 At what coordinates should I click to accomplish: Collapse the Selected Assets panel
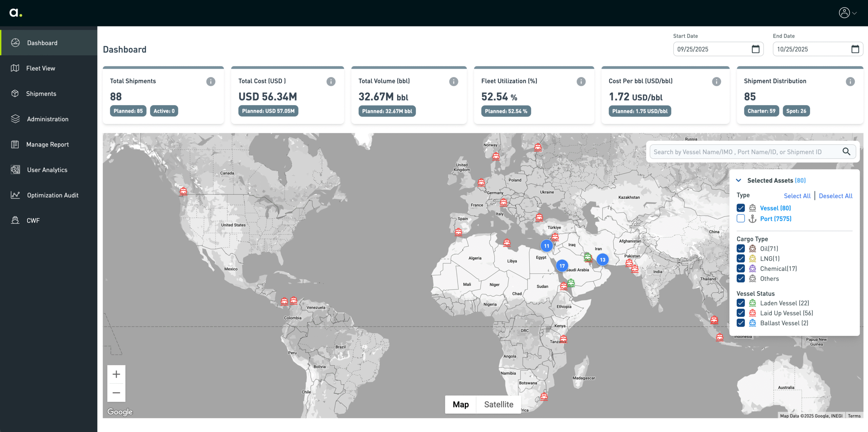click(x=738, y=181)
